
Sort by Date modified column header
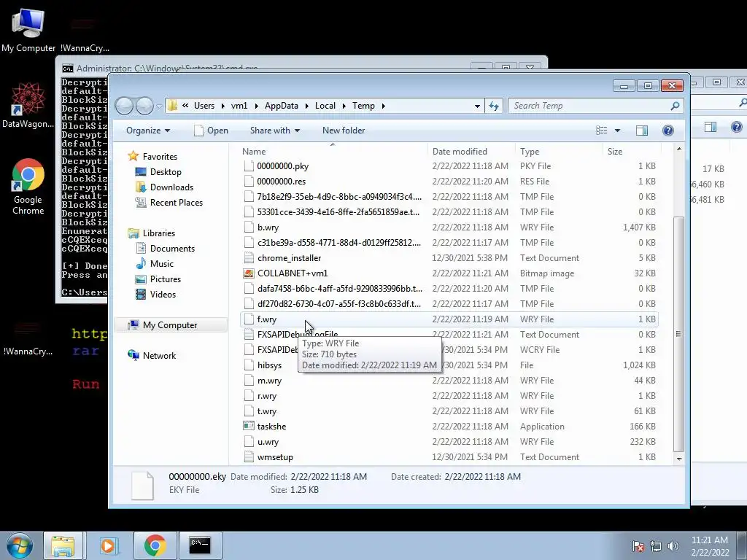471,152
